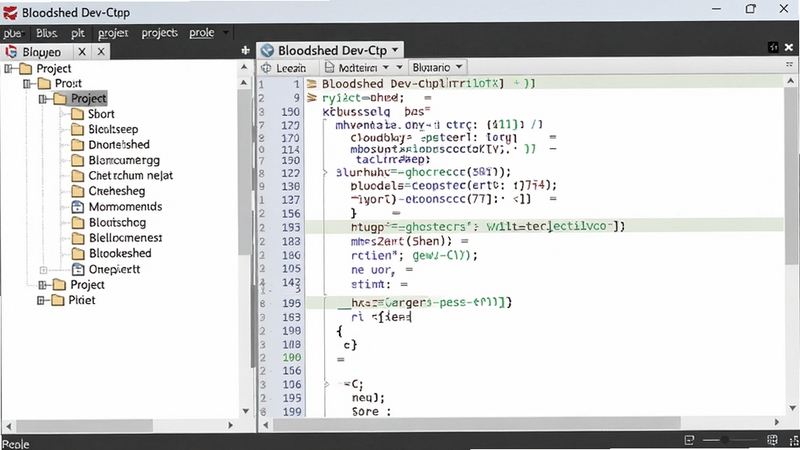800x450 pixels.
Task: Open the 'projet' menu
Action: point(113,33)
